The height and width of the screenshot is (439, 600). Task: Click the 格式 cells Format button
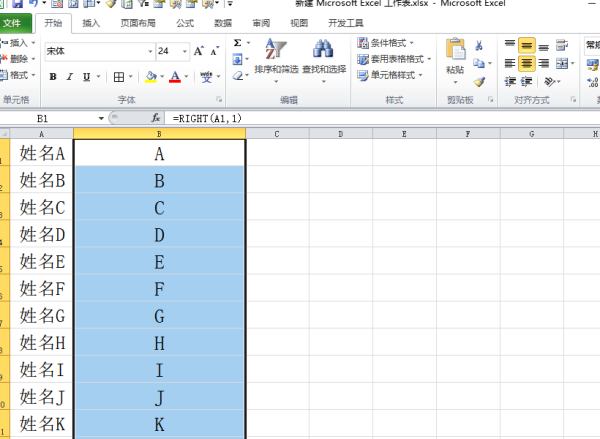click(x=18, y=75)
